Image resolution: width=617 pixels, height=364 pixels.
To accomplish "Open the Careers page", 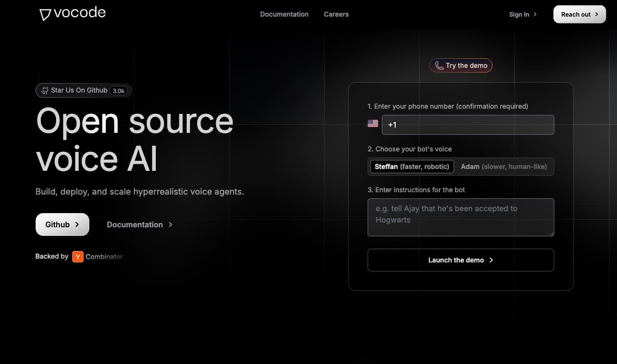I will (336, 14).
